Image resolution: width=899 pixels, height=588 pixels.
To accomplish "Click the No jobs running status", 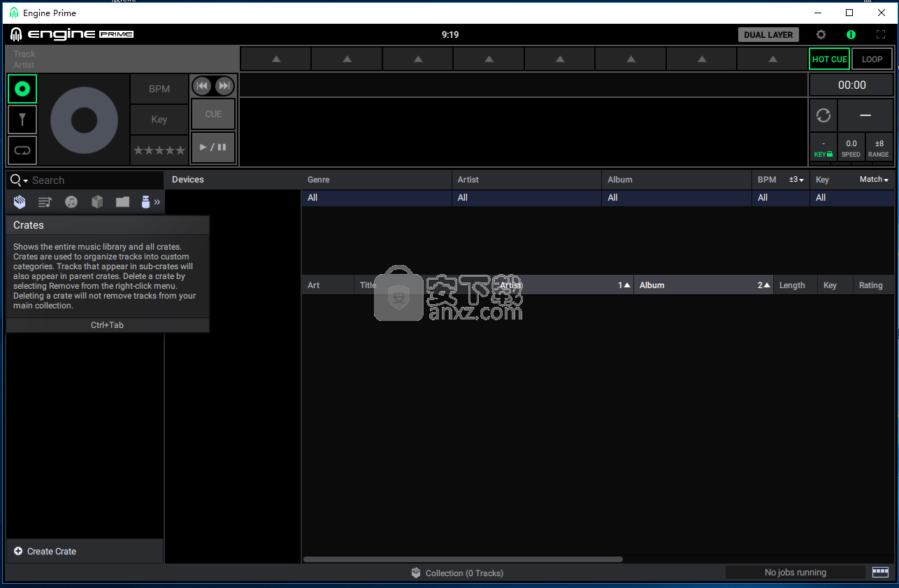I will click(x=796, y=573).
